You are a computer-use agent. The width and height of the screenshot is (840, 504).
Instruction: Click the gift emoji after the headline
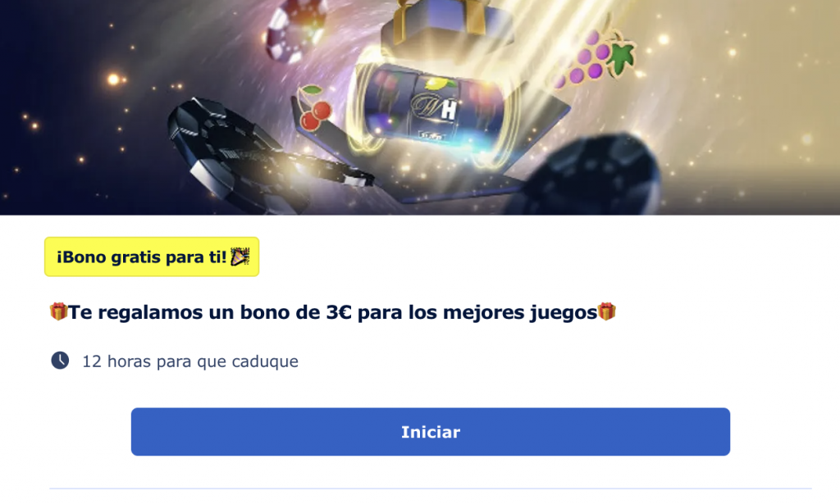click(607, 311)
